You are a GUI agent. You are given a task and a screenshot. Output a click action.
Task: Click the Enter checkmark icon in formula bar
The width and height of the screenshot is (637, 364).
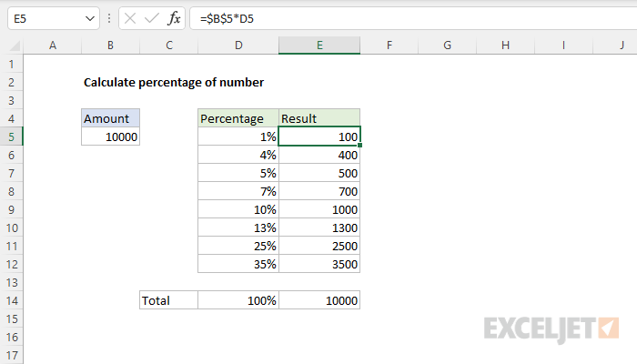(x=151, y=18)
